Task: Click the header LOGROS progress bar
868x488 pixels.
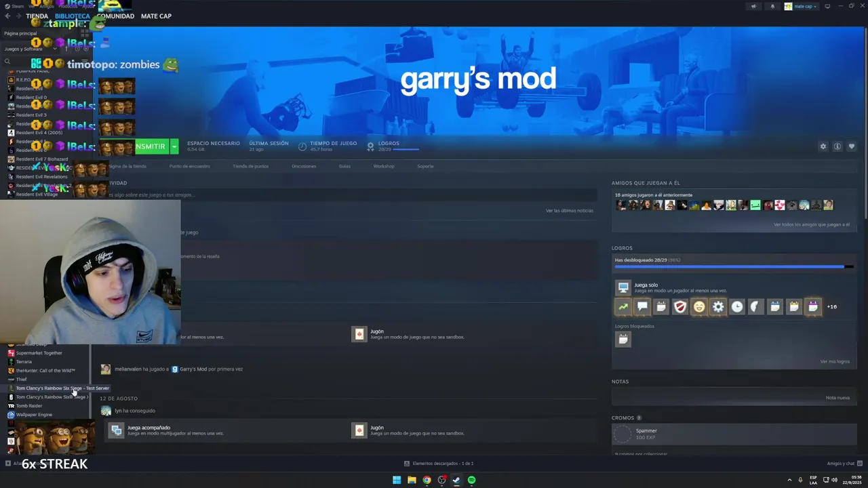Action: click(x=406, y=149)
